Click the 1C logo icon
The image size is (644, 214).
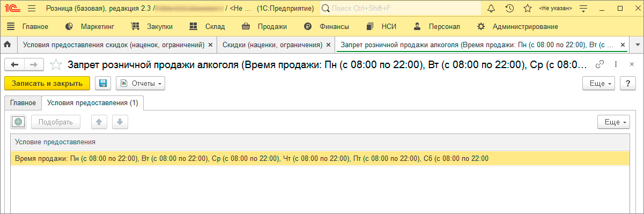pyautogui.click(x=12, y=9)
